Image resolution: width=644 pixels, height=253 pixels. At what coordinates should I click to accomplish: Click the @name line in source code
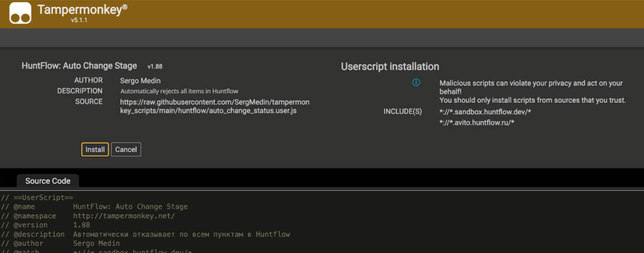(x=94, y=207)
